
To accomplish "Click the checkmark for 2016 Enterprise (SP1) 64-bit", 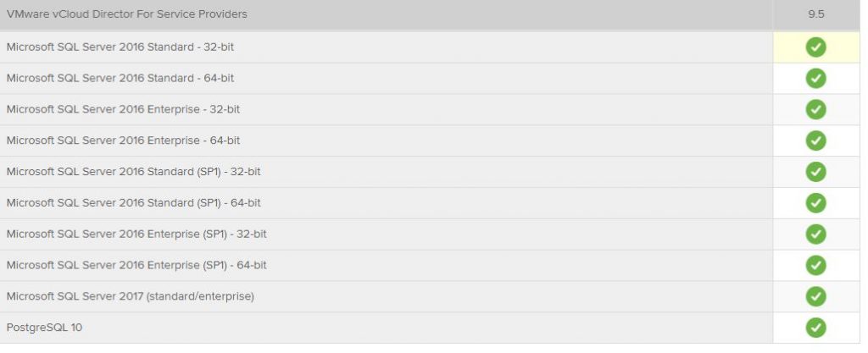I will pyautogui.click(x=816, y=265).
